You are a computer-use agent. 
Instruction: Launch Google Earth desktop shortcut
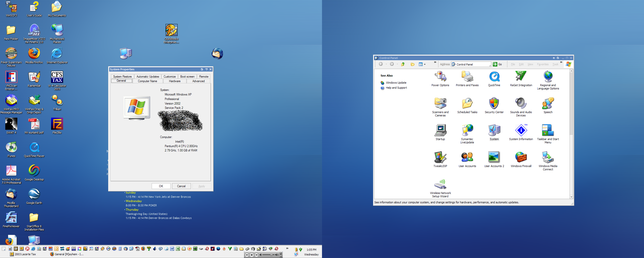click(34, 197)
